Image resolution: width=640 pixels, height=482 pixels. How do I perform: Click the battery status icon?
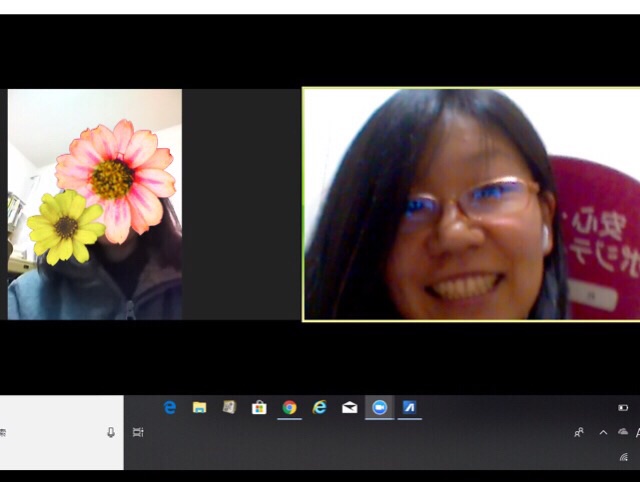(x=623, y=408)
